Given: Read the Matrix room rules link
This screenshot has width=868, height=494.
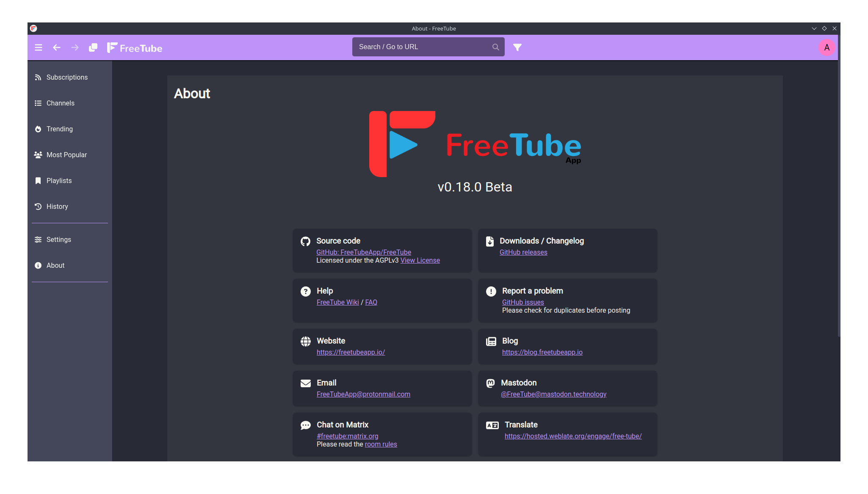Looking at the screenshot, I should pos(381,444).
